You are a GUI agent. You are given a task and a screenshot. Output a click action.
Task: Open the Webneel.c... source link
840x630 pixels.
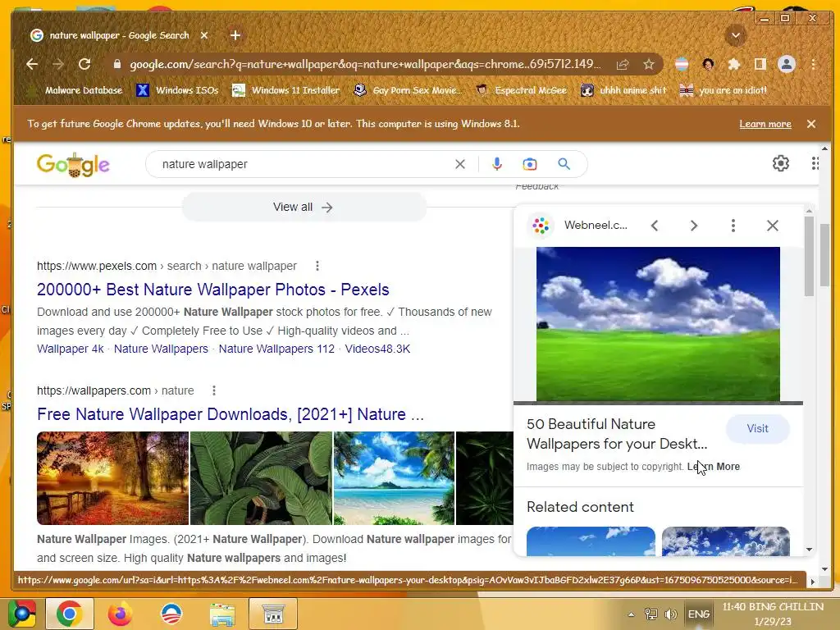[579, 226]
